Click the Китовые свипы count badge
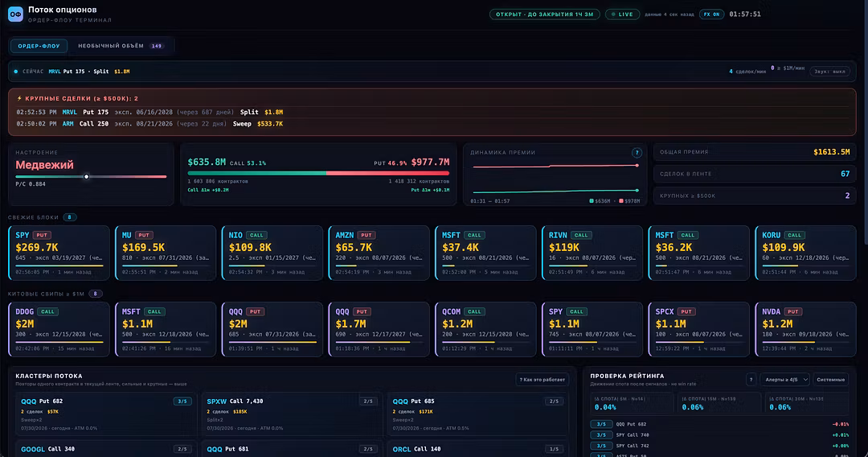 click(95, 294)
